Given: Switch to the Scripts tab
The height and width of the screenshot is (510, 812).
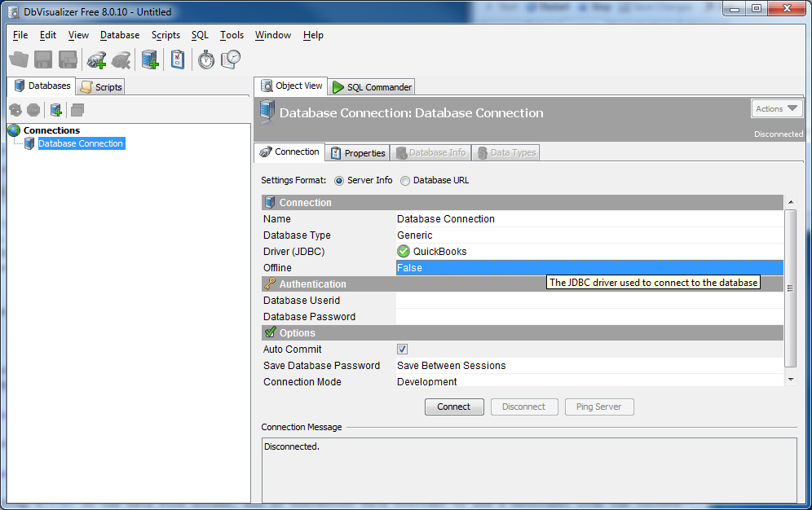Looking at the screenshot, I should (x=101, y=87).
